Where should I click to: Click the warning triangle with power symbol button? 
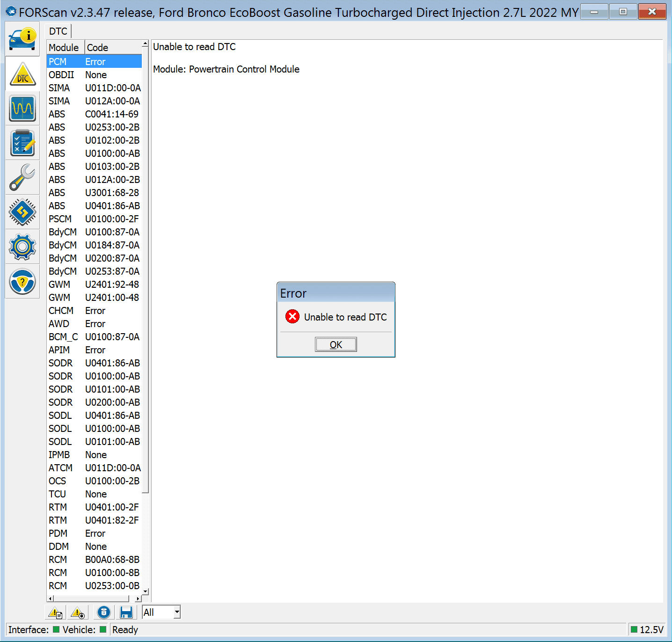point(78,612)
